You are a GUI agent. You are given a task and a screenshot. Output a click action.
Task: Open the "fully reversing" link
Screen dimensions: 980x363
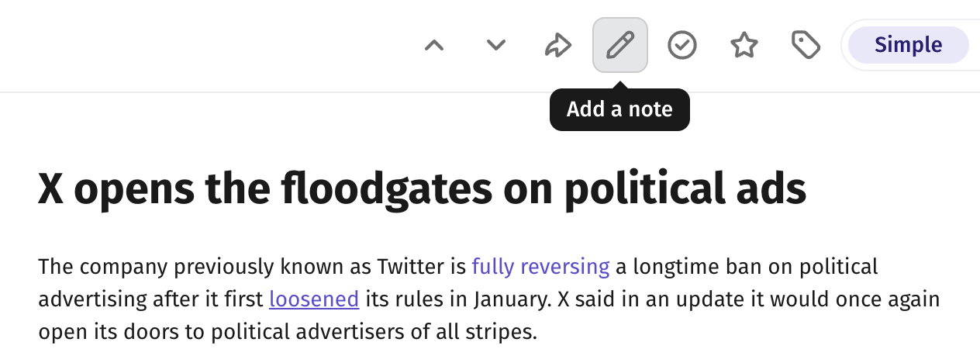click(x=540, y=267)
